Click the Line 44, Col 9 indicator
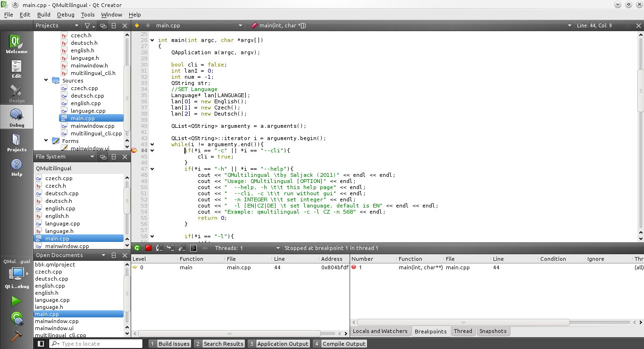This screenshot has width=644, height=349. point(594,25)
